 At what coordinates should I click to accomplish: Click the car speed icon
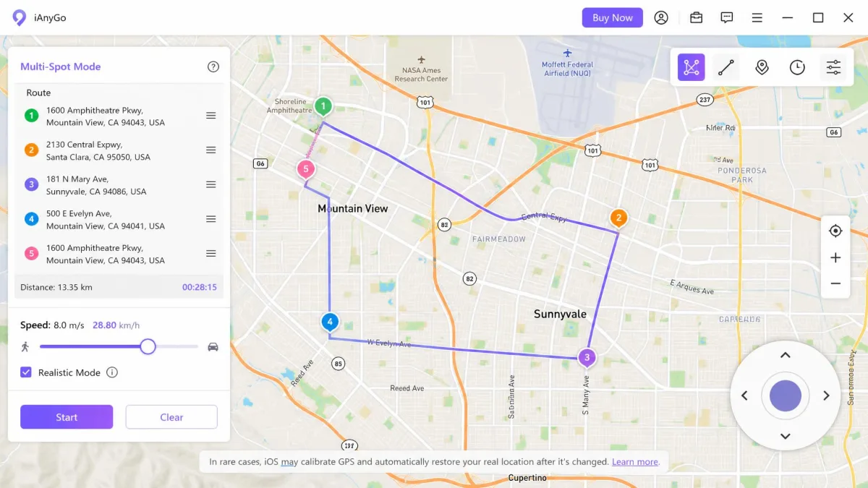tap(213, 347)
